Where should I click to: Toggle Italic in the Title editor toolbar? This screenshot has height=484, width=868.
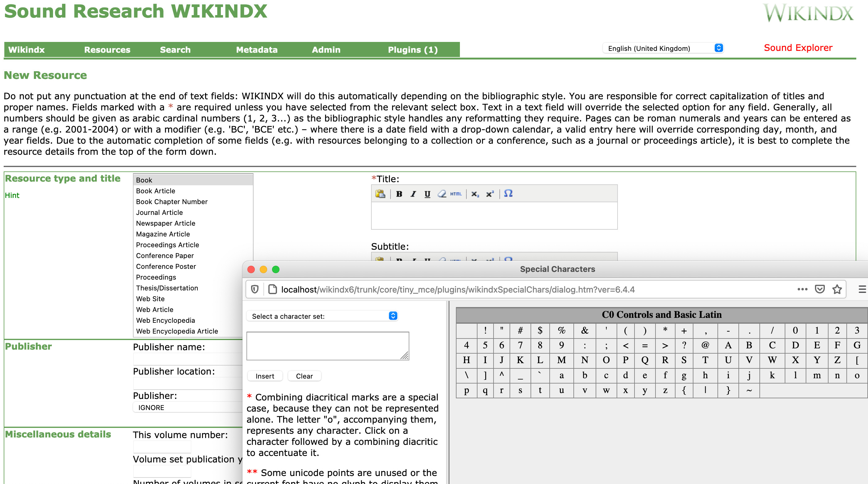click(x=413, y=194)
